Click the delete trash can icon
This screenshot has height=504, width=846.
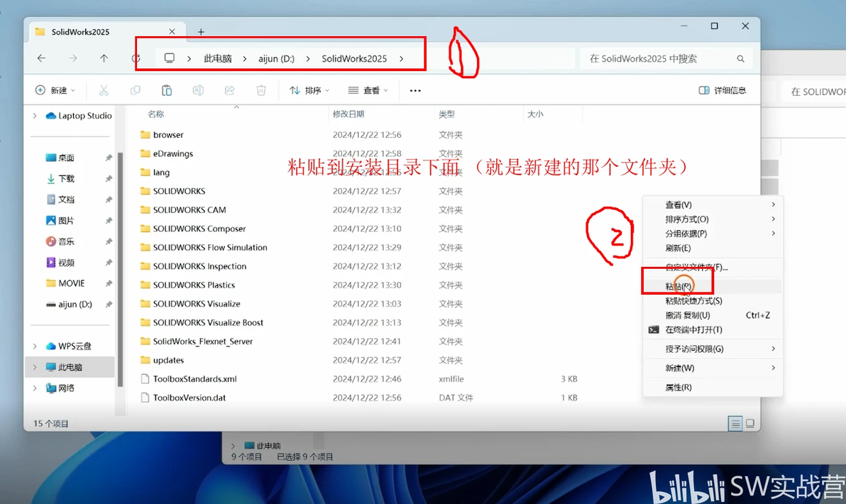[x=261, y=90]
